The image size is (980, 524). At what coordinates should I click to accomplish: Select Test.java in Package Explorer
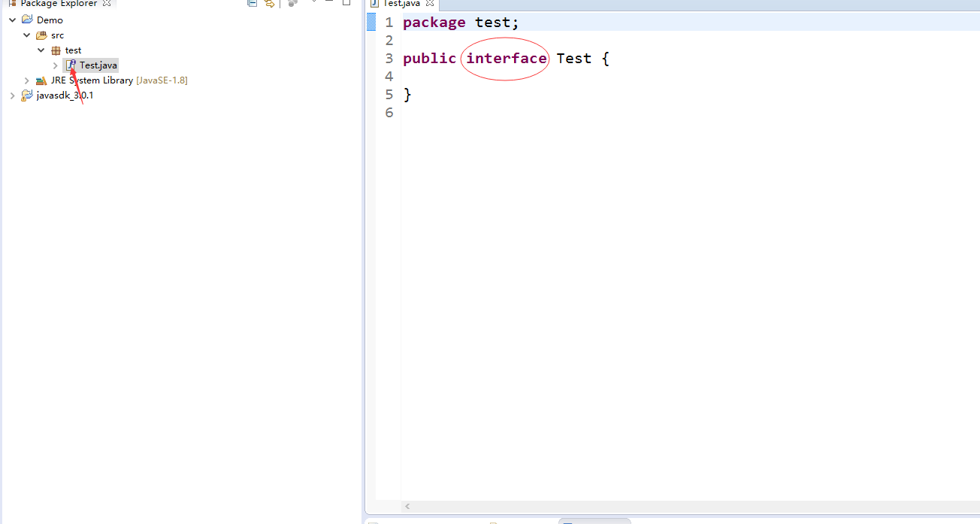[x=98, y=65]
